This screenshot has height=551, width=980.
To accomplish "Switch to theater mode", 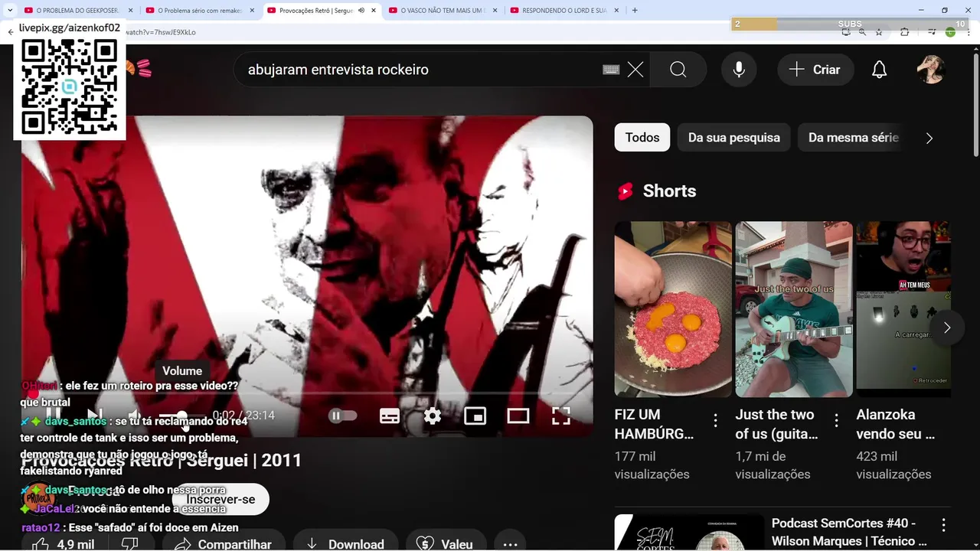I will [x=518, y=416].
